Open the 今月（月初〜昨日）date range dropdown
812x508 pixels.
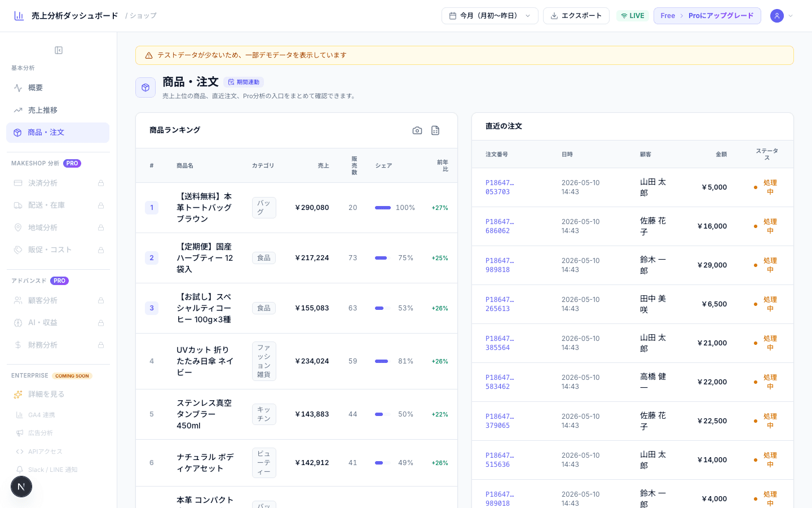(490, 16)
